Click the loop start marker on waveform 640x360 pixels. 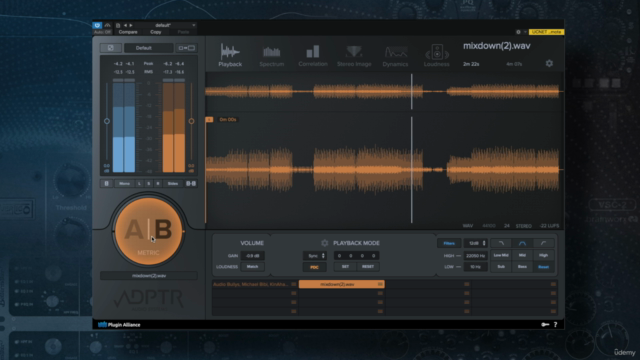[209, 120]
